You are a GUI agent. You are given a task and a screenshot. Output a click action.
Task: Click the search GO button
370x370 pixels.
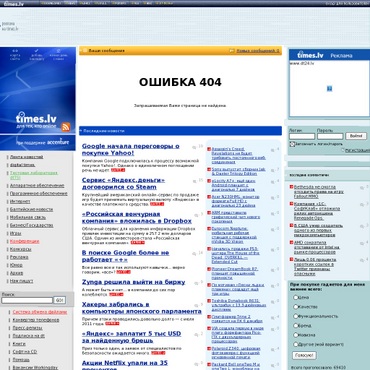coord(60,300)
